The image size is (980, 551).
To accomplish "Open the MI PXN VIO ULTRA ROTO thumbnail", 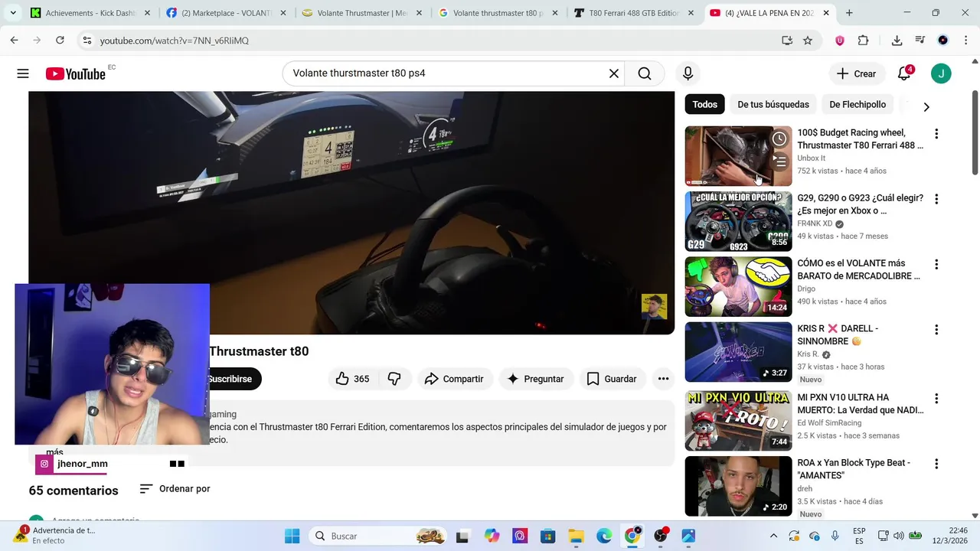I will point(738,421).
